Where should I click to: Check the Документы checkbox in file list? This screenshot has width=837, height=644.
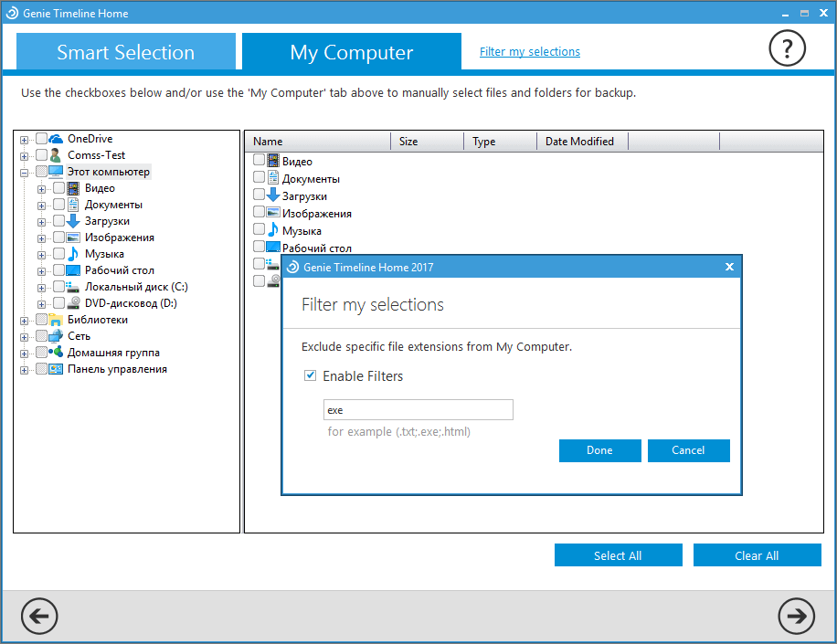(259, 177)
